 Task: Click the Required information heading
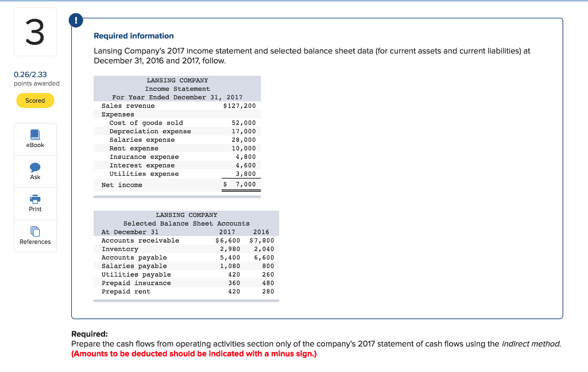(x=133, y=36)
